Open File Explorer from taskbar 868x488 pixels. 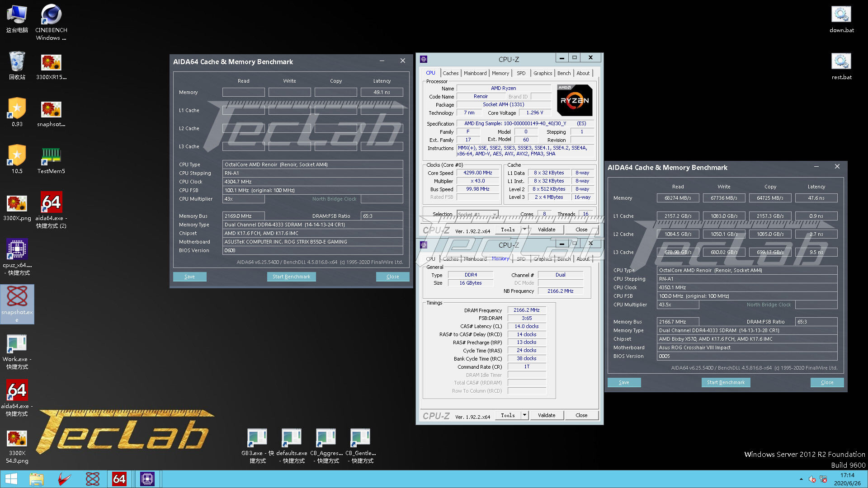tap(37, 479)
